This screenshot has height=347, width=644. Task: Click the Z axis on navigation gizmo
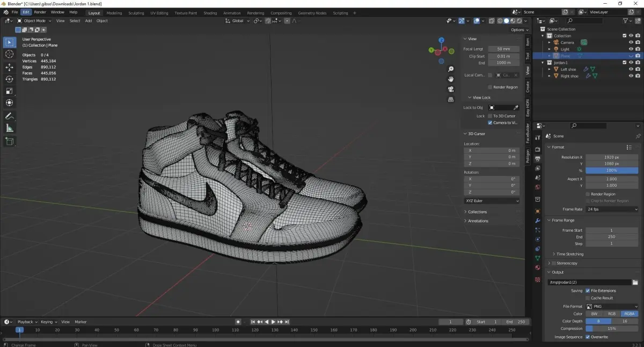[x=441, y=40]
